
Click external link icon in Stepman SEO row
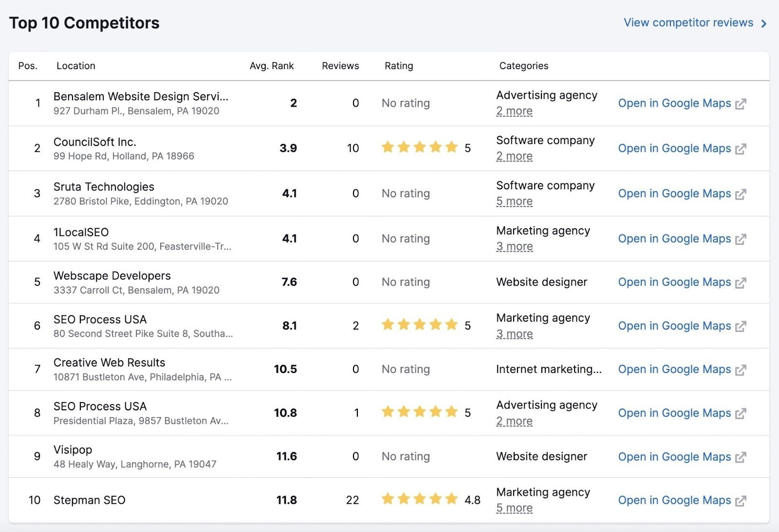coord(741,501)
